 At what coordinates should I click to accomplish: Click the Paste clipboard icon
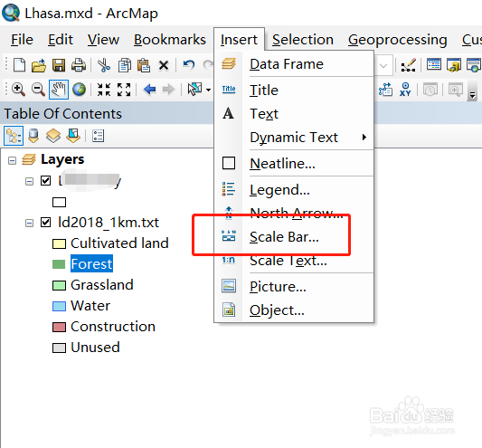[144, 65]
